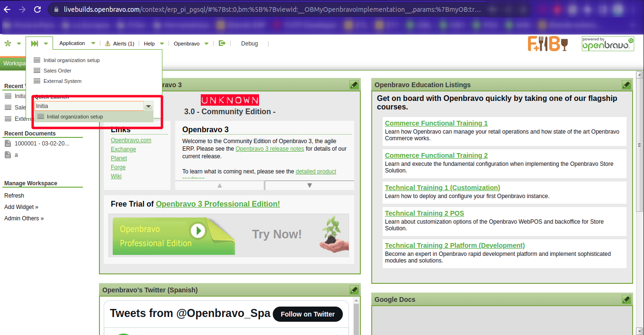Expand the Application menu arrow
644x335 pixels.
(x=93, y=44)
